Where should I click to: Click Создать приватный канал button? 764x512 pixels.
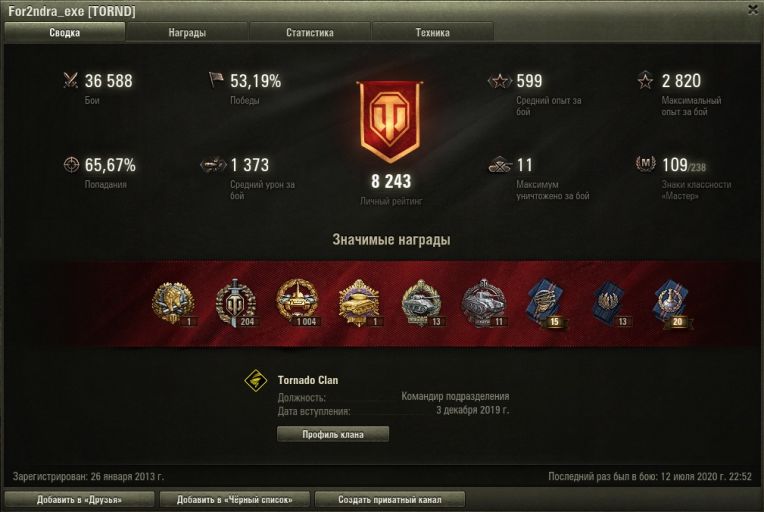(390, 499)
